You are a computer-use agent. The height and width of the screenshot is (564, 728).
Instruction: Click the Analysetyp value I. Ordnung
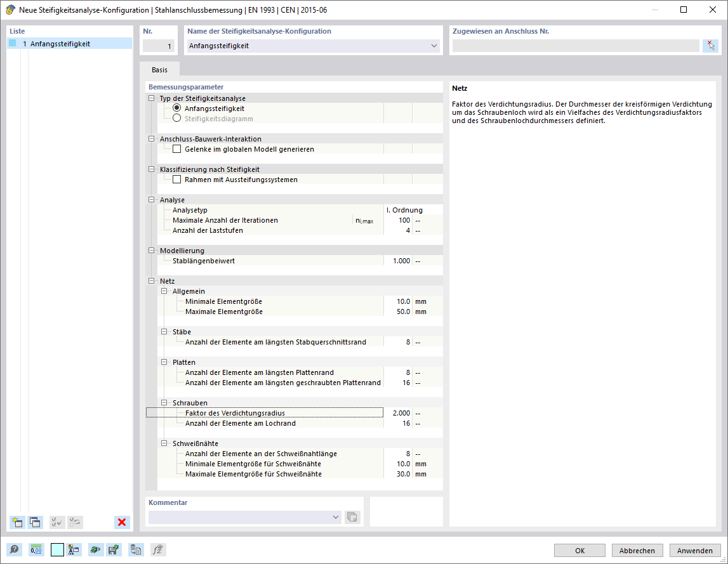(x=404, y=210)
